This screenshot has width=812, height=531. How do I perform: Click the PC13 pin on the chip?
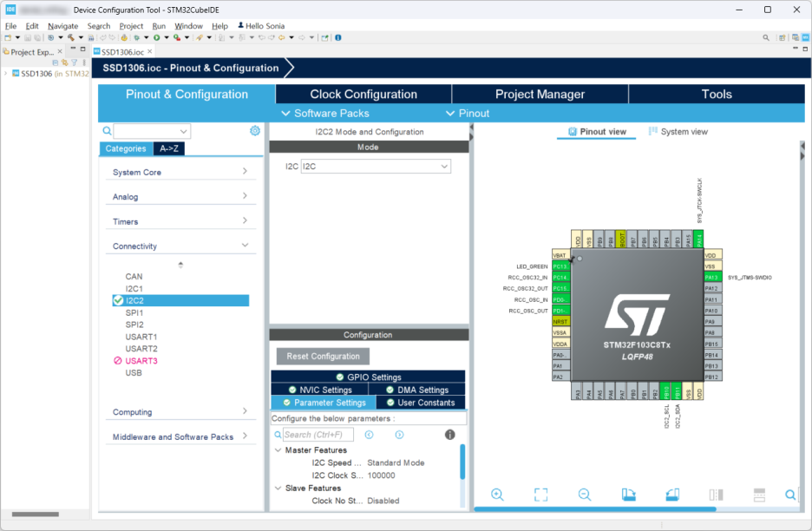coord(560,266)
